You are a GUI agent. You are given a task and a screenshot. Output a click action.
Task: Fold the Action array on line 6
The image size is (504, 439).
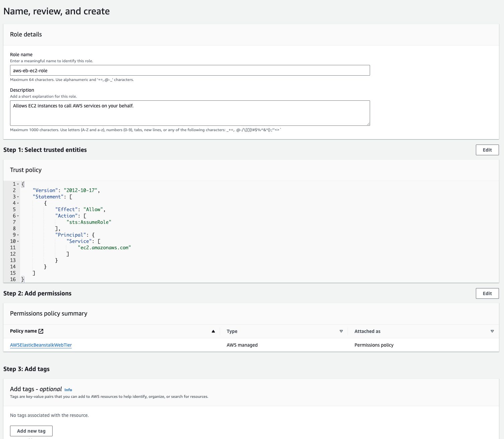[18, 216]
